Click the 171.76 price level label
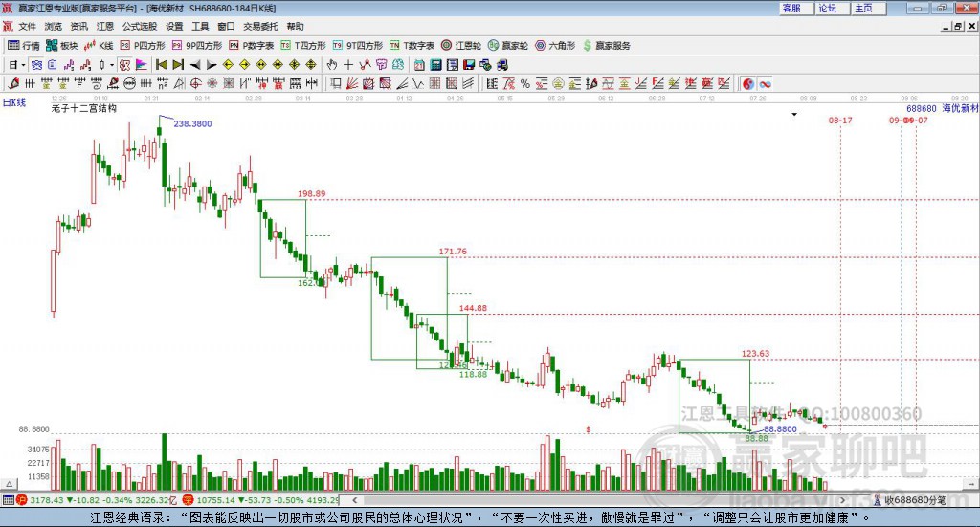Screen dimensions: 980x527 pos(453,252)
